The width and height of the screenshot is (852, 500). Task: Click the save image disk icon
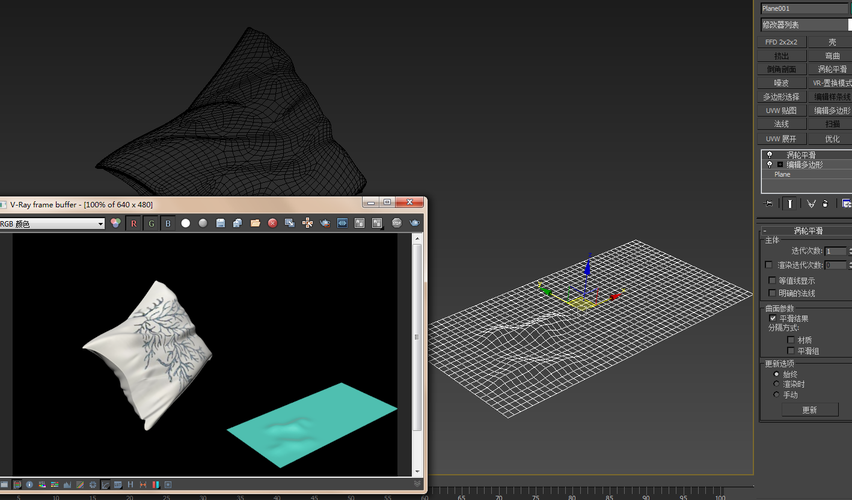[220, 223]
